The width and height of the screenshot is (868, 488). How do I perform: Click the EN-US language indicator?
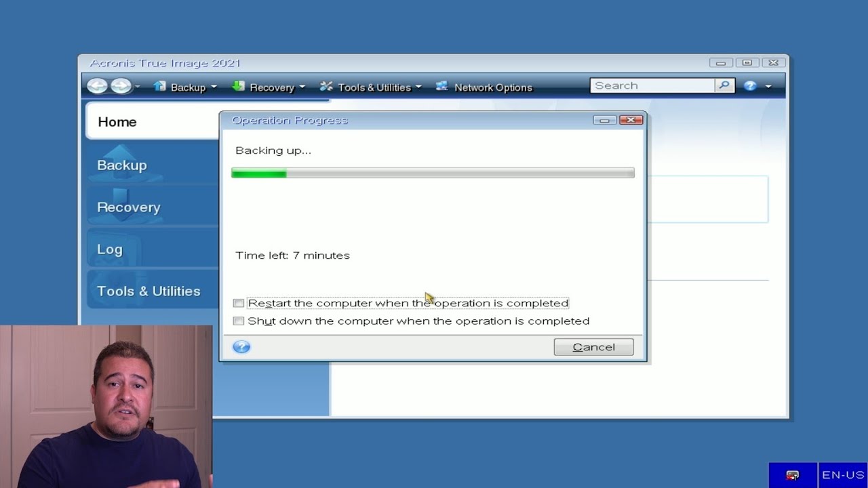pyautogui.click(x=843, y=475)
